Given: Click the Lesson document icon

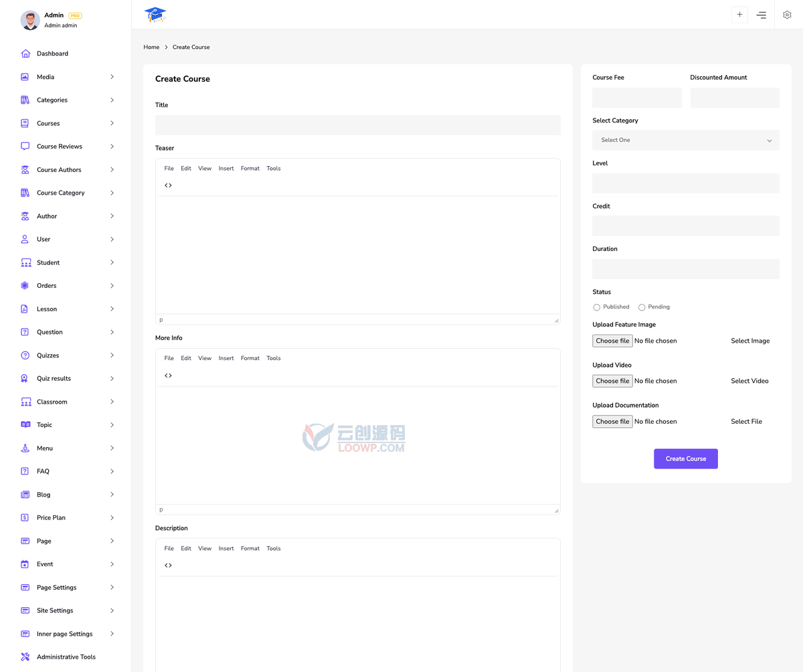Looking at the screenshot, I should click(25, 309).
